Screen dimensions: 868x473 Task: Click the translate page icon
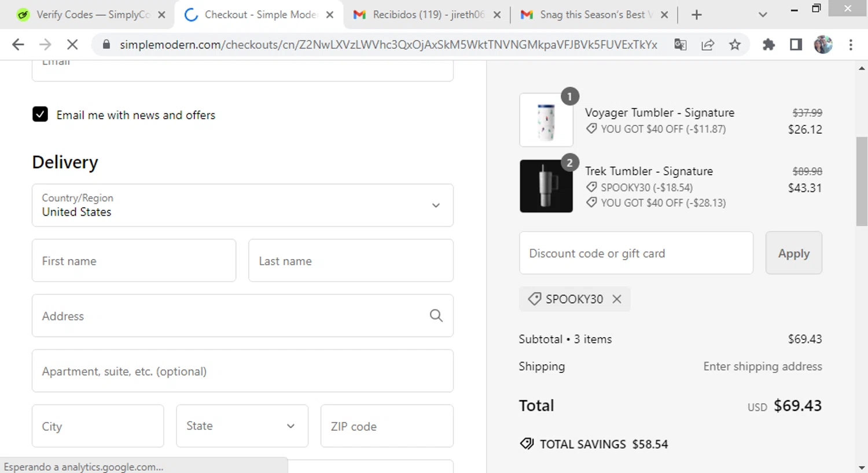pyautogui.click(x=681, y=45)
